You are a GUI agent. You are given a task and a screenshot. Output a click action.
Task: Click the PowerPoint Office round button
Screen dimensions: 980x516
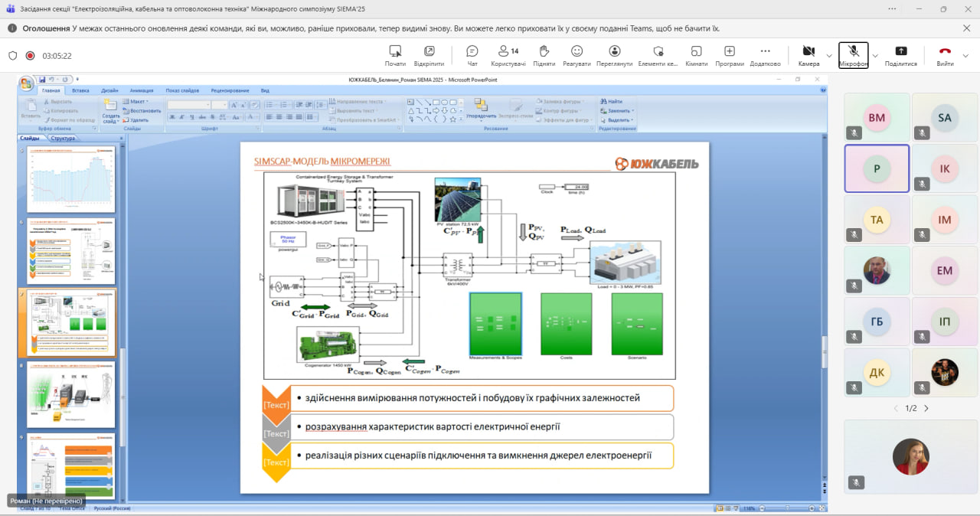point(26,83)
